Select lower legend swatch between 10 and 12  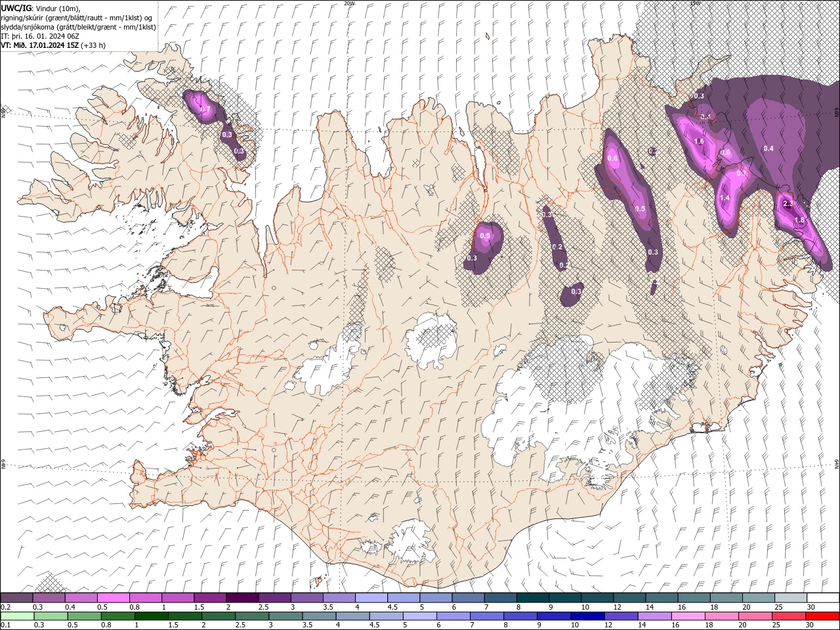coord(587,616)
